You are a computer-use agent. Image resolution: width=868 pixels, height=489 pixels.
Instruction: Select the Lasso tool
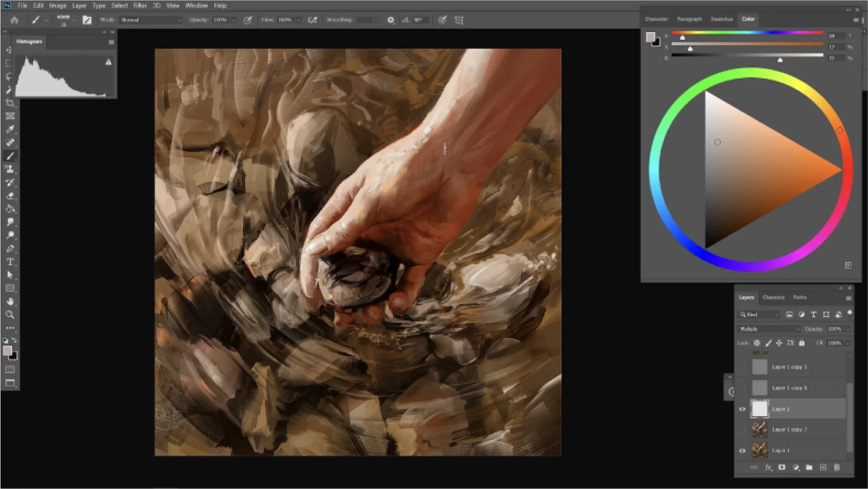[x=10, y=77]
